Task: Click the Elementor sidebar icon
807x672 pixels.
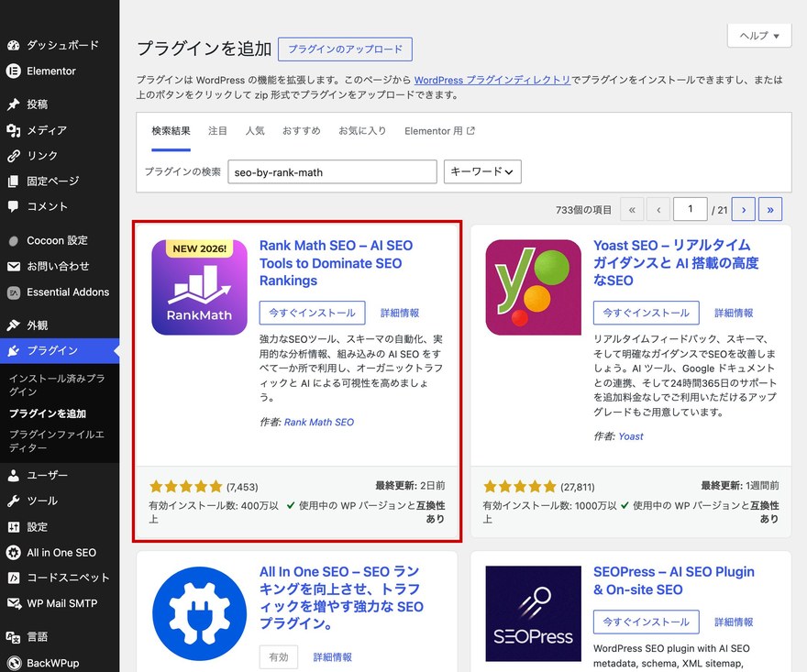Action: point(14,71)
